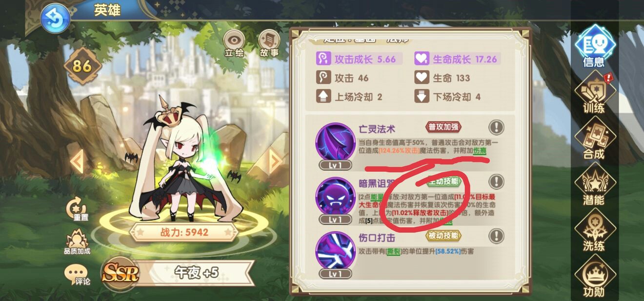The image size is (644, 301).
Task: Open 品质加成 quality bonus icon
Action: [77, 242]
